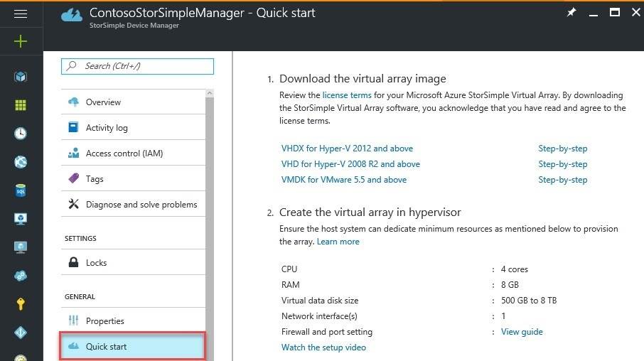Screen dimensions: 644x361
Task: Open Step-by-step for VMDK for VMware
Action: 562,180
